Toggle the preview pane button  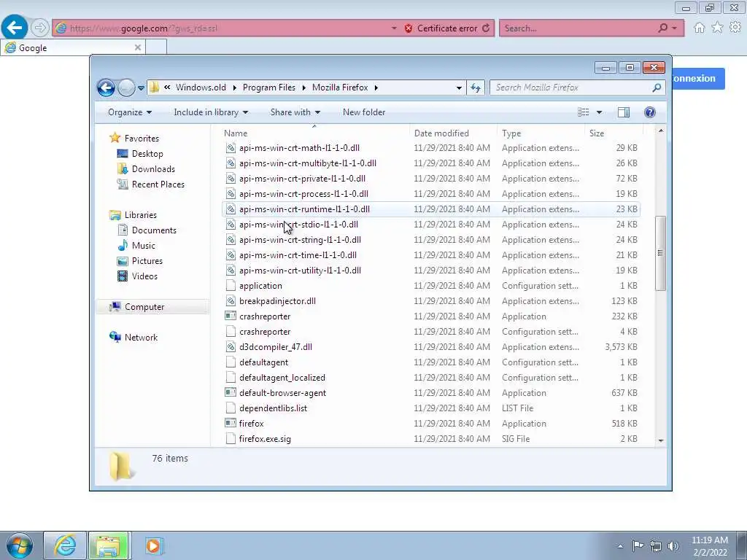(x=624, y=112)
